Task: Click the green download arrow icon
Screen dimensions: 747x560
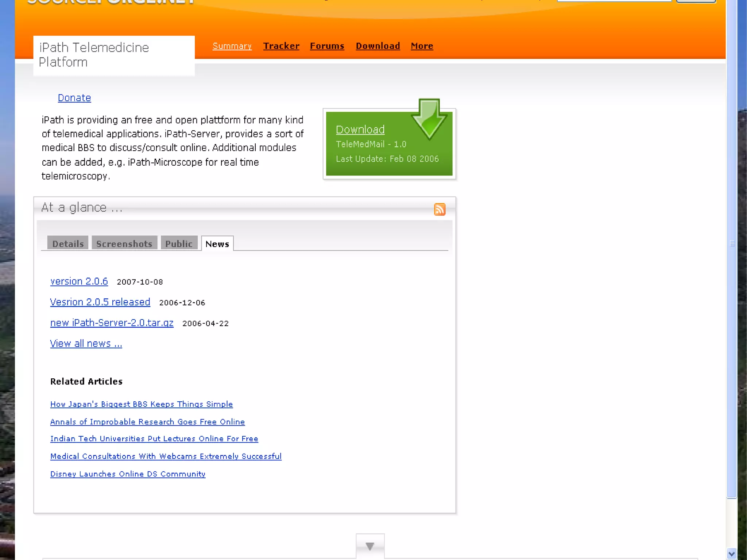Action: point(429,119)
